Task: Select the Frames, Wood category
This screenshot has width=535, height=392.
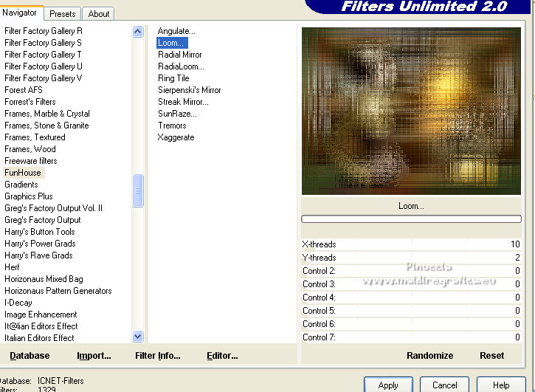Action: point(30,149)
